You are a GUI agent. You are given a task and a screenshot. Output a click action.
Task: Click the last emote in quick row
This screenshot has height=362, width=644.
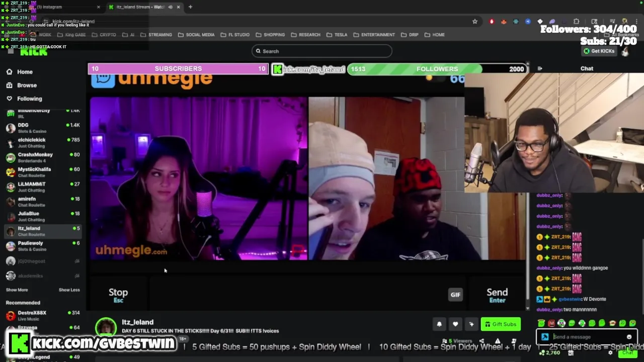coord(632,323)
